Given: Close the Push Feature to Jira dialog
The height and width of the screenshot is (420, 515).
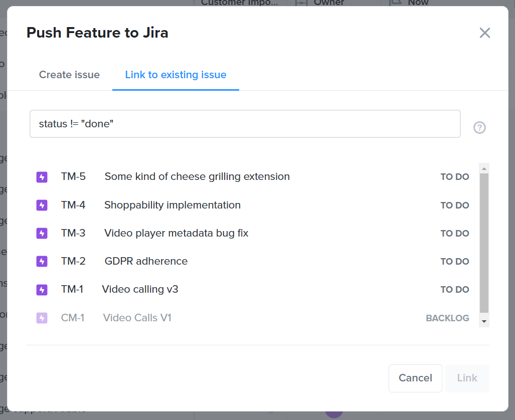Looking at the screenshot, I should tap(485, 33).
